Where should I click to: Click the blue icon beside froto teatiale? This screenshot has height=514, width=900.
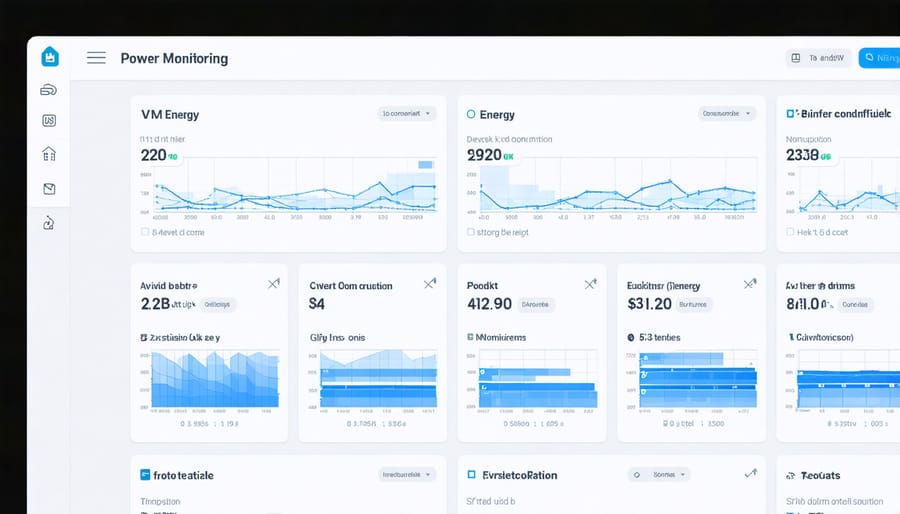(x=145, y=474)
